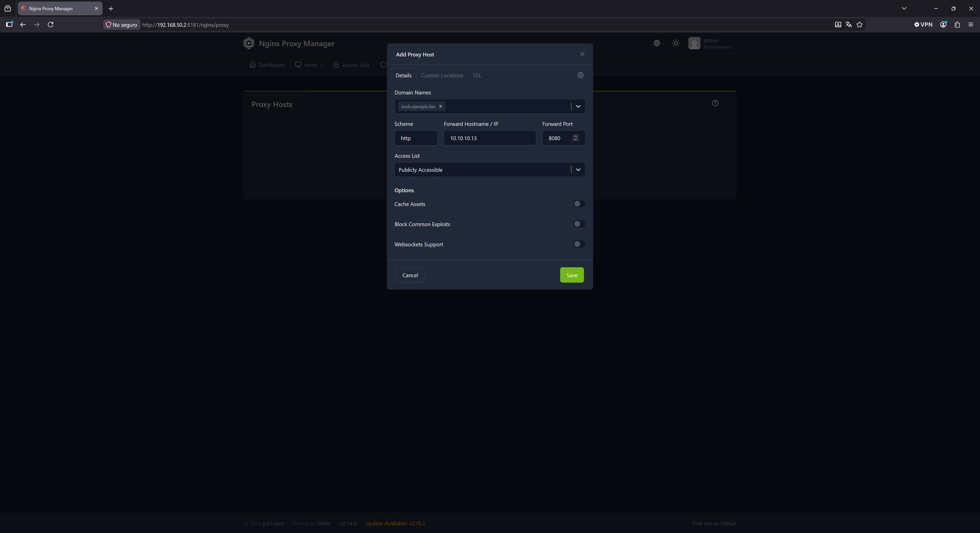Click the help question mark icon
Image resolution: width=980 pixels, height=533 pixels.
click(x=715, y=103)
